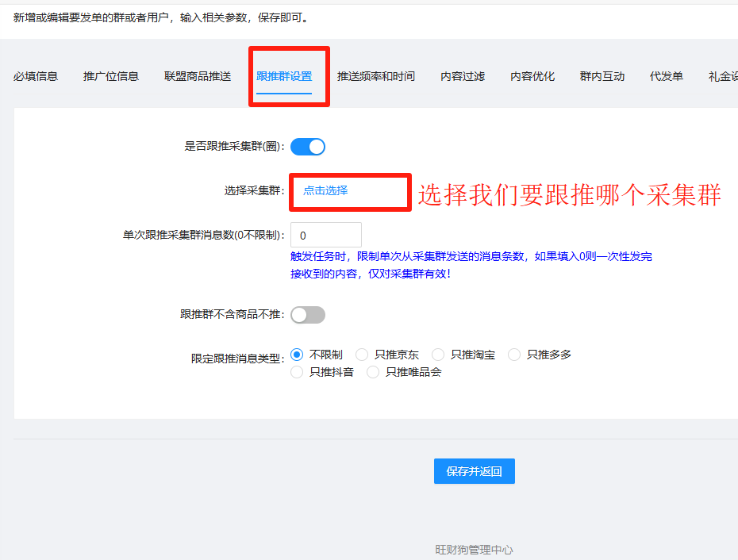Select the 只推唯品会 radio option
Screen dimensions: 738x560
[x=374, y=372]
